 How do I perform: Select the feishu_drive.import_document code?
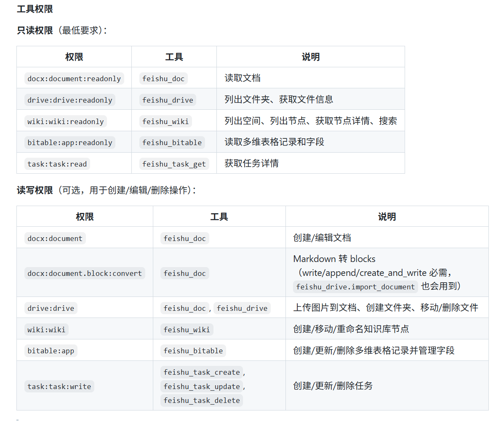click(x=355, y=287)
